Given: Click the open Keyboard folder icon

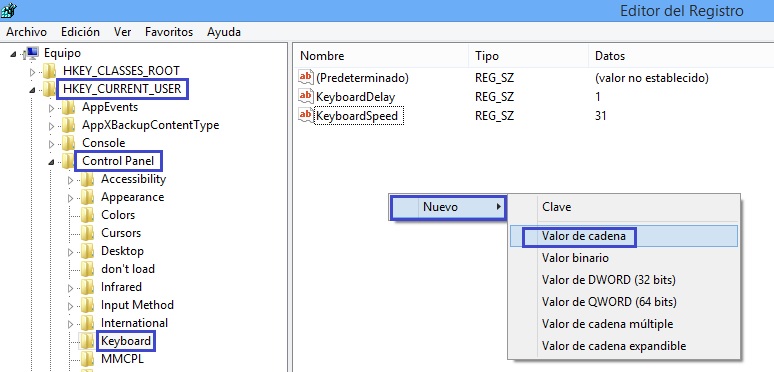Looking at the screenshot, I should click(x=88, y=341).
